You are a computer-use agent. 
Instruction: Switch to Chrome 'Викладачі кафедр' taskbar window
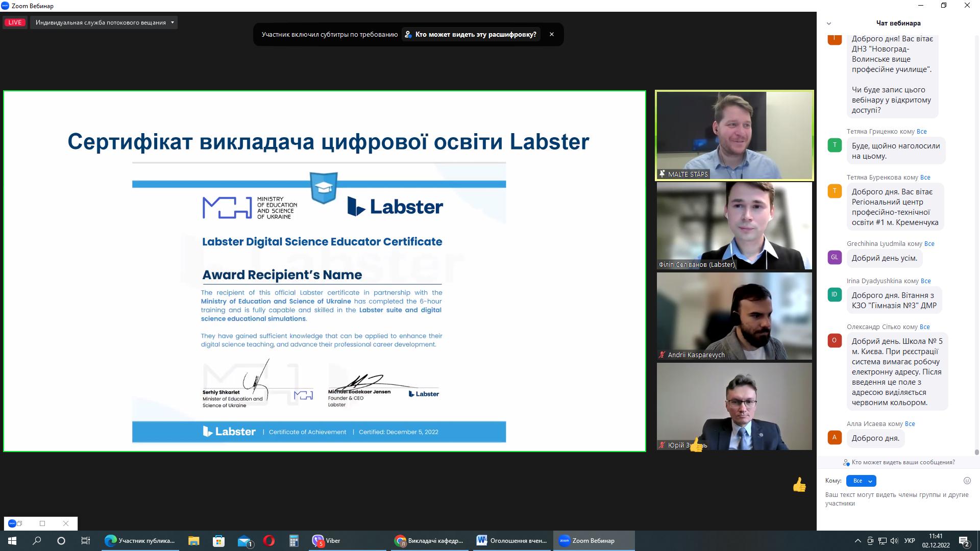[429, 541]
